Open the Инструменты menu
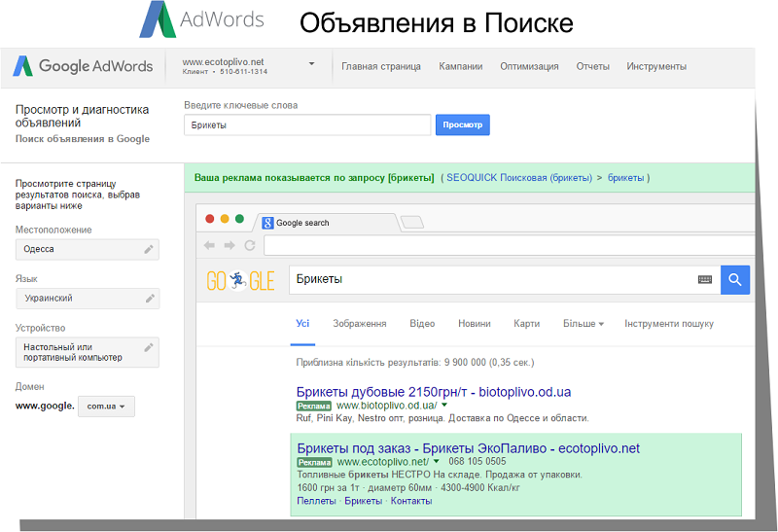Screen dimensions: 778x532 (x=656, y=66)
